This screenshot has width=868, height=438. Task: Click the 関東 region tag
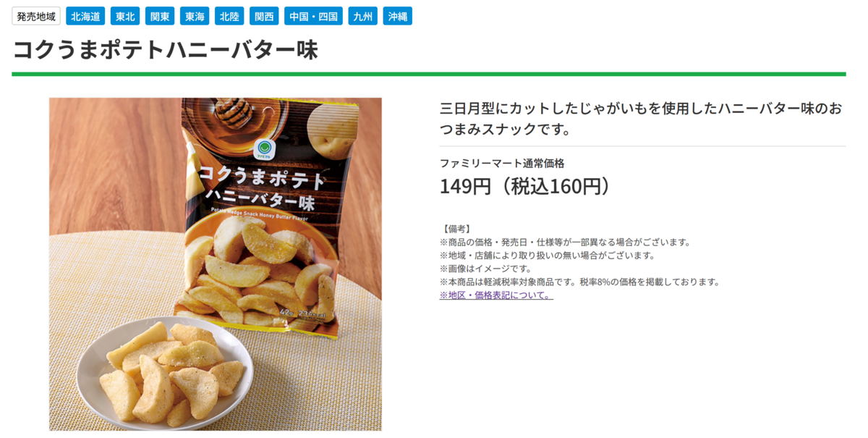tap(160, 16)
